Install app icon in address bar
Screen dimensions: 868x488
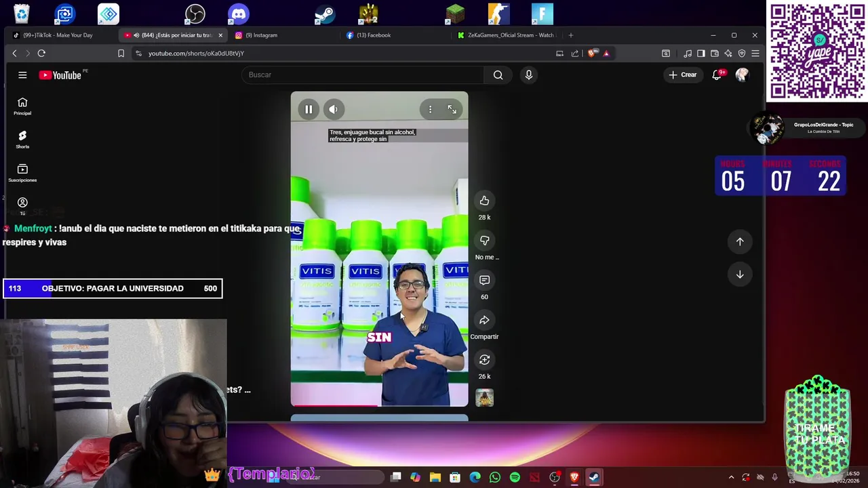coord(559,54)
